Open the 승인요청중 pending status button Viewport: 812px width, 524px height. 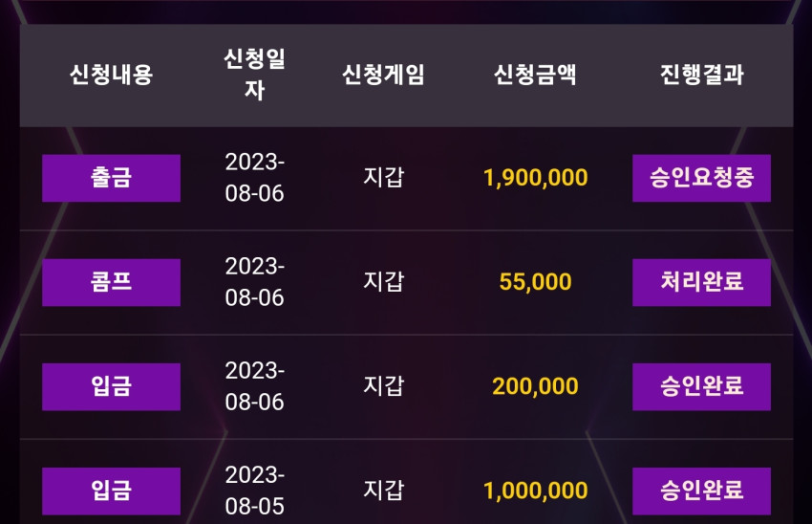pos(702,178)
